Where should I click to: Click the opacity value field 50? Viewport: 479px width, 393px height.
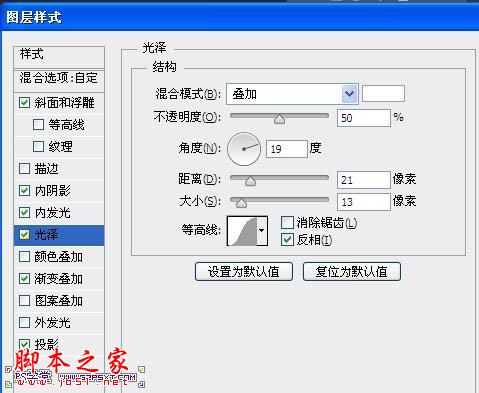[364, 118]
